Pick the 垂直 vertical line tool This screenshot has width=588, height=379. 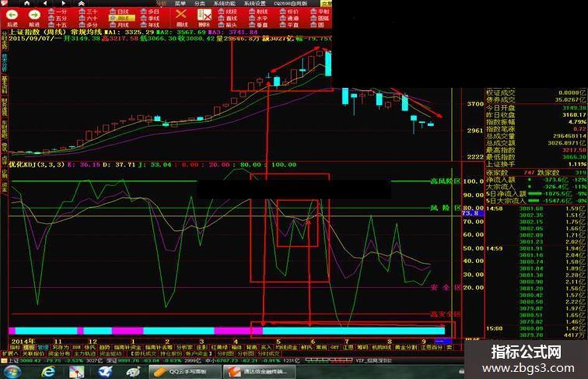tap(258, 24)
